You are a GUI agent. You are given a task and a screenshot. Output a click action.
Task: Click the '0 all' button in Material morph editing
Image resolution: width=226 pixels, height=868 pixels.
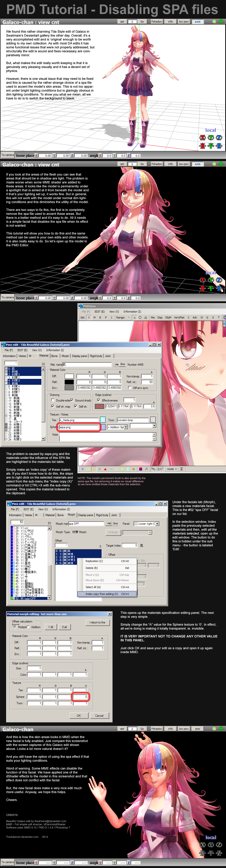tap(64, 627)
